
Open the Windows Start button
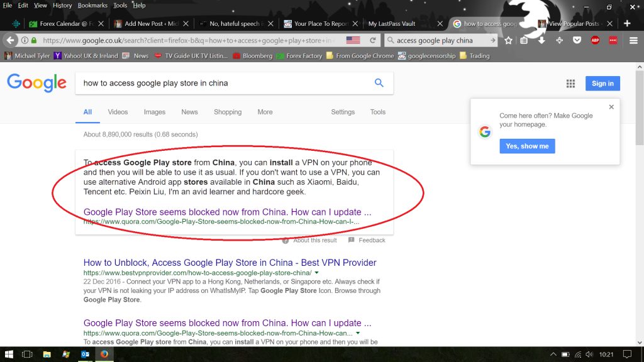click(9, 354)
